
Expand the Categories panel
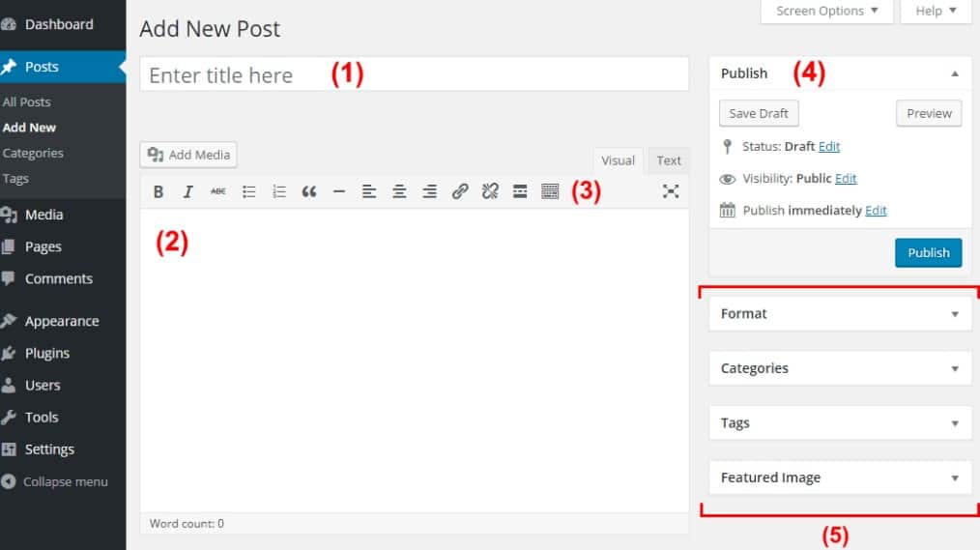955,368
